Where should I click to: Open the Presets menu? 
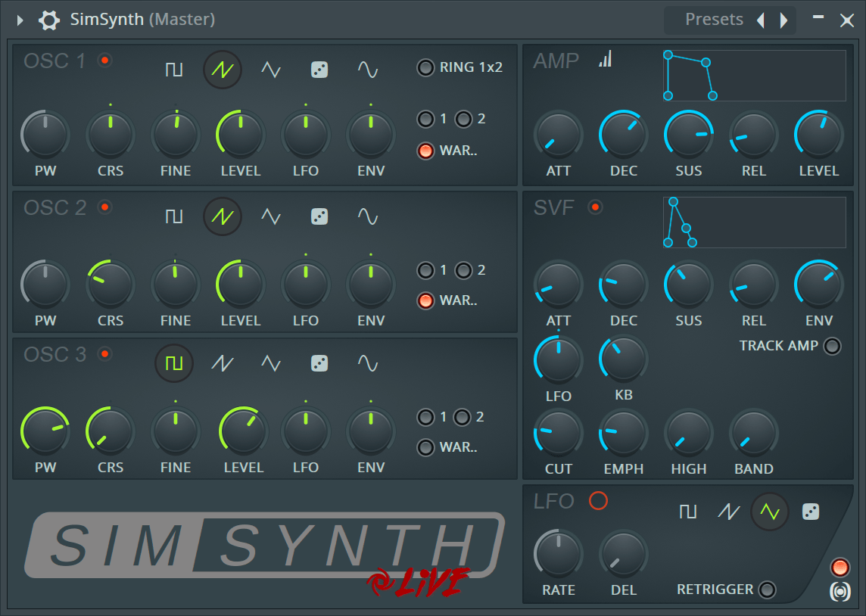click(x=713, y=19)
